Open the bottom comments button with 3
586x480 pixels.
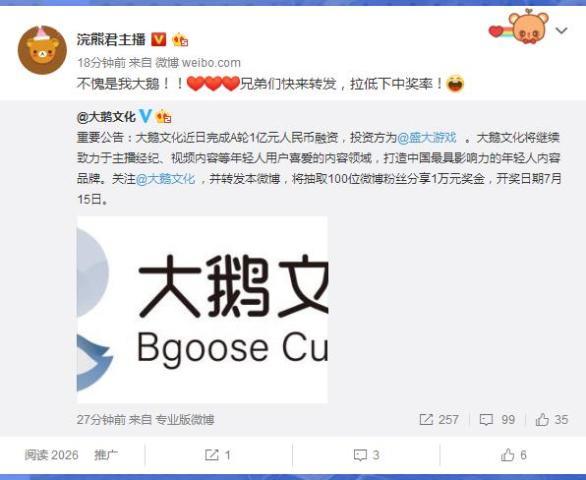pyautogui.click(x=366, y=455)
